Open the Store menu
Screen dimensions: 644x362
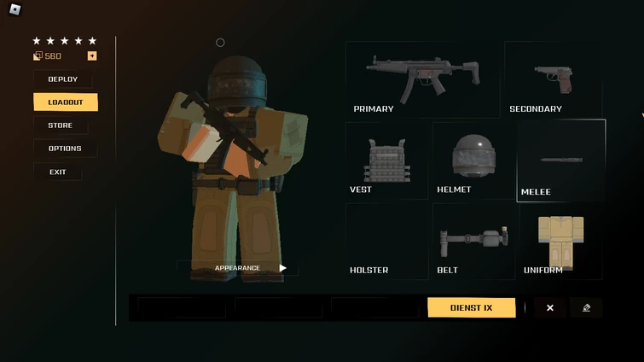pos(61,126)
